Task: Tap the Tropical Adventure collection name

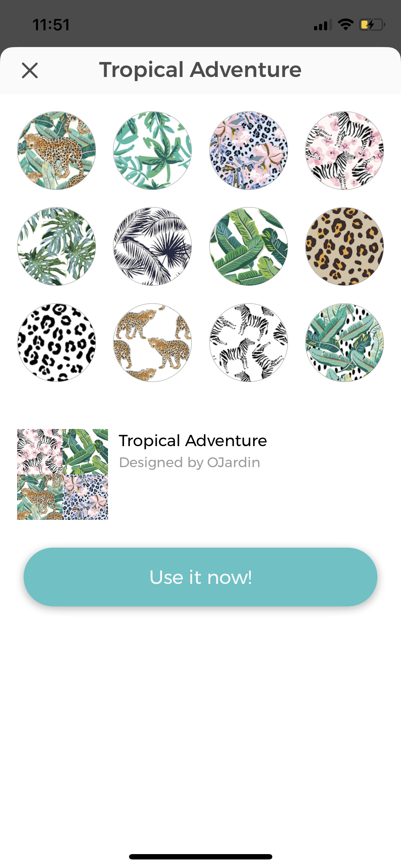Action: click(193, 441)
